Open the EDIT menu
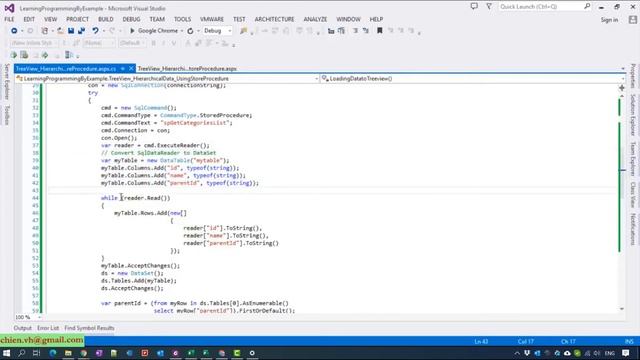This screenshot has height=360, width=640. (29, 19)
